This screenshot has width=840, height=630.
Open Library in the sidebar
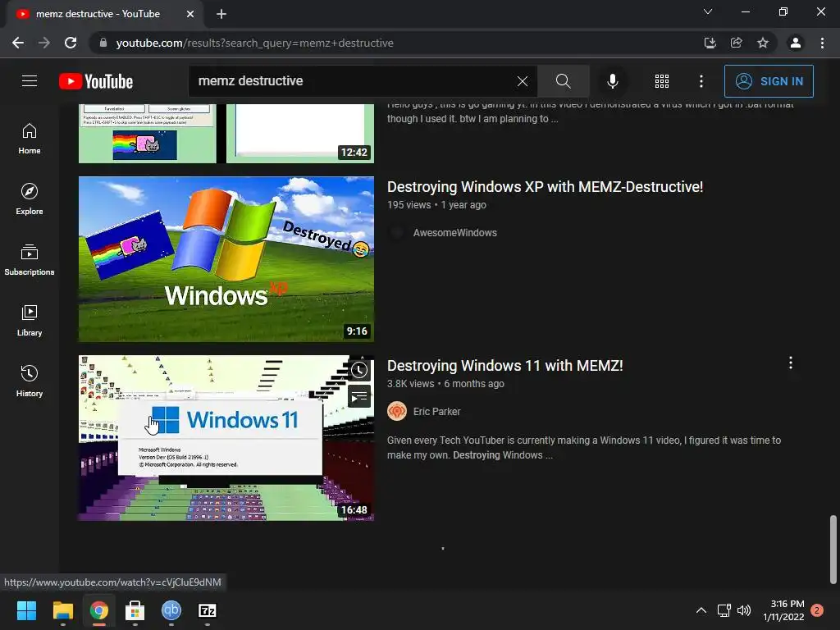[30, 321]
